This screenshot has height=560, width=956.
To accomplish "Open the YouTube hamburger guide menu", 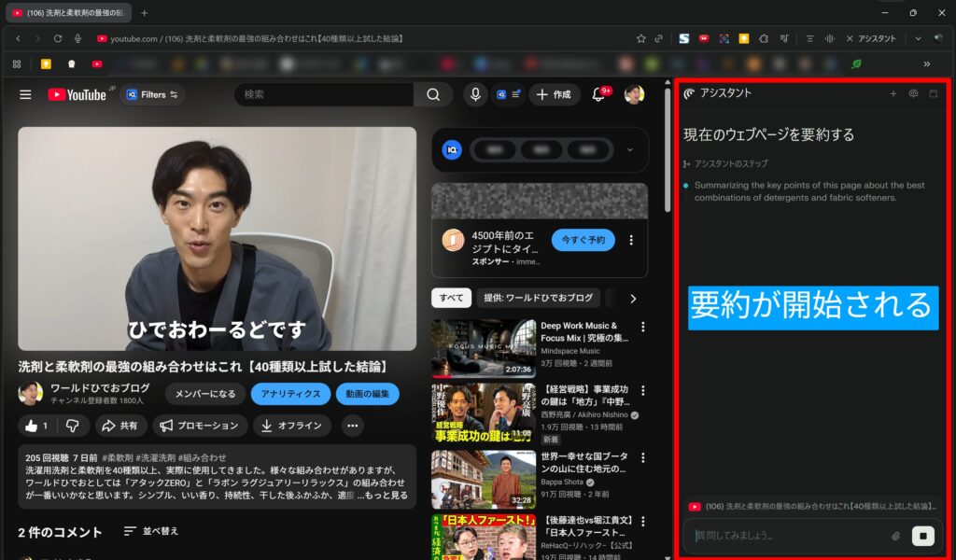I will pyautogui.click(x=25, y=94).
